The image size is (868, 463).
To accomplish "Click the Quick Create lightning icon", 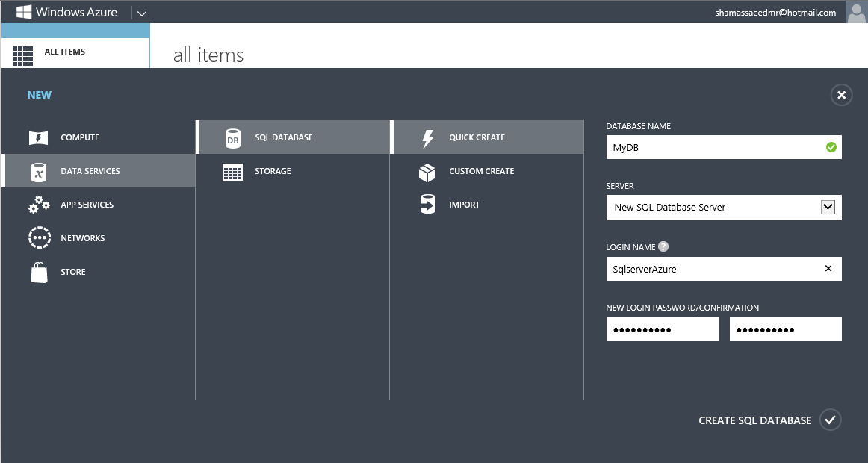I will pyautogui.click(x=428, y=137).
